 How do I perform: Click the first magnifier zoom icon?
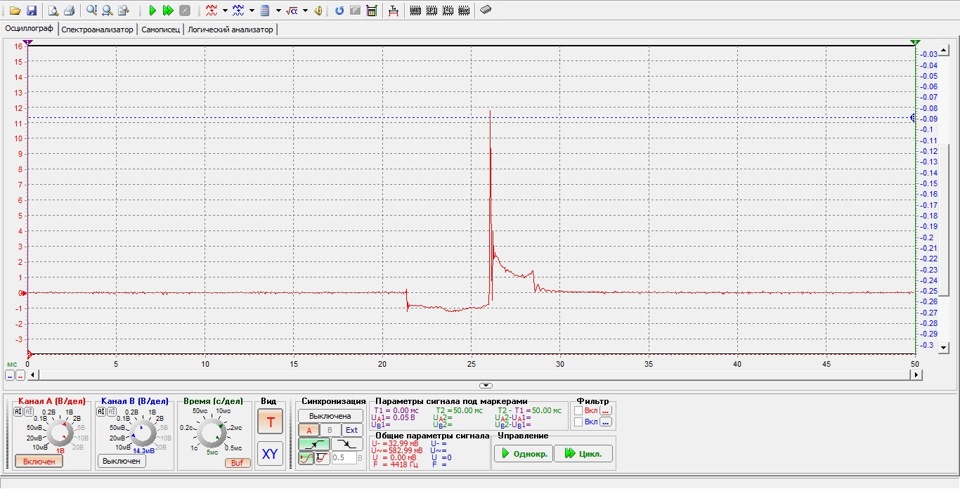pos(91,10)
